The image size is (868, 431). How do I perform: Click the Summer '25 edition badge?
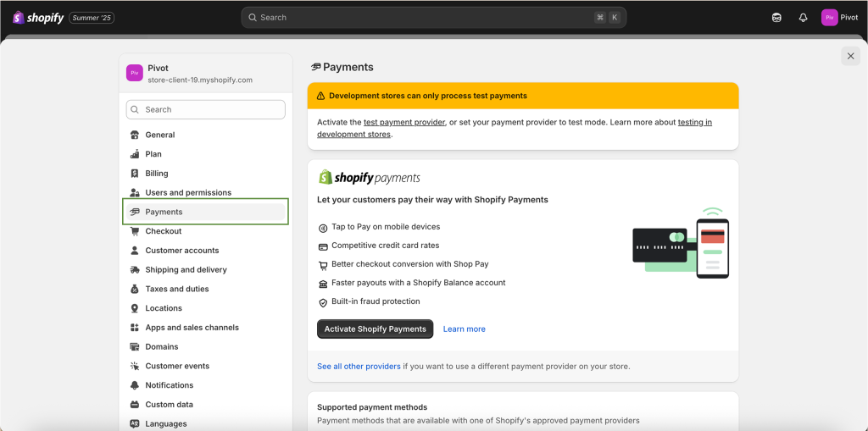(92, 18)
